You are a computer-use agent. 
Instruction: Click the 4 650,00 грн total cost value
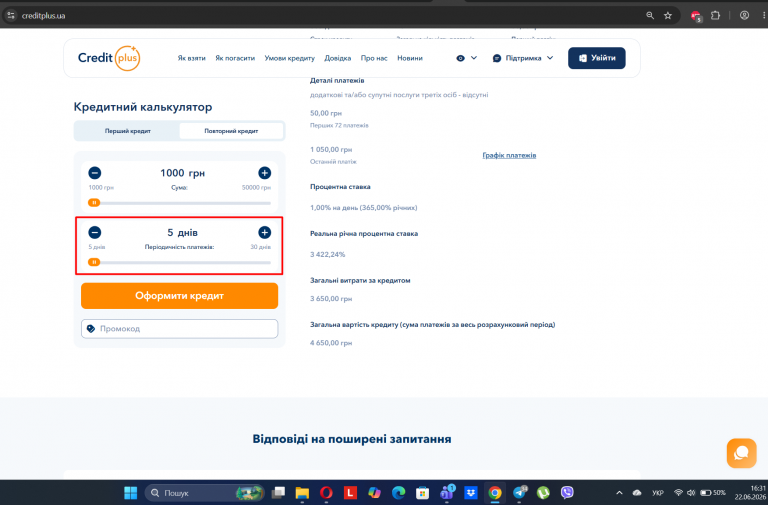331,343
